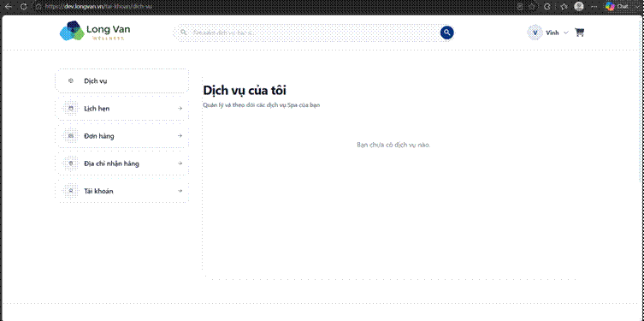
Task: Focus the service search input field
Action: (x=314, y=33)
